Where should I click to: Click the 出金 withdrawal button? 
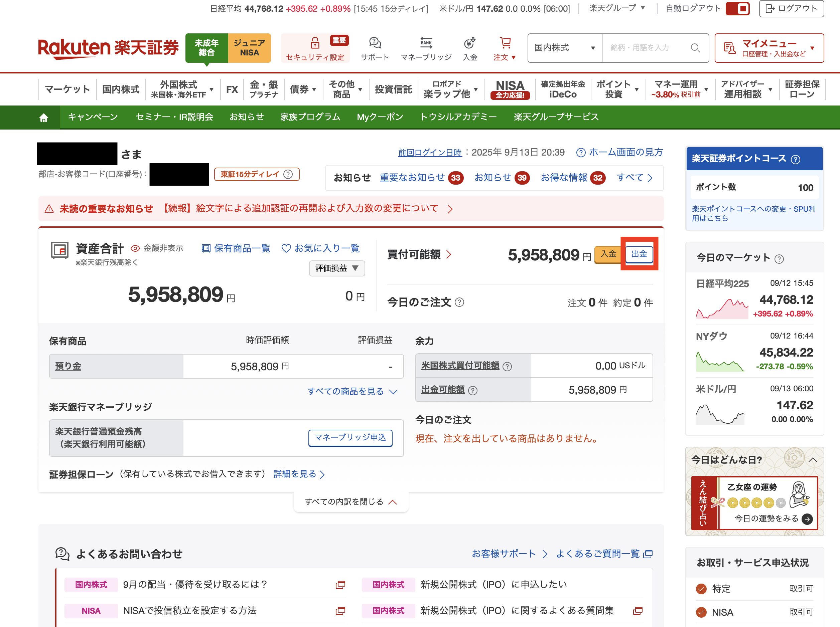point(639,254)
